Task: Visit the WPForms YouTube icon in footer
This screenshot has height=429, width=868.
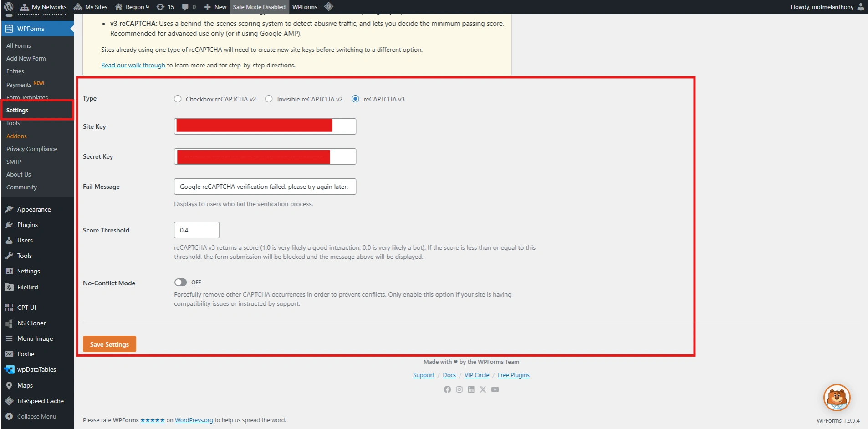Action: coord(495,389)
